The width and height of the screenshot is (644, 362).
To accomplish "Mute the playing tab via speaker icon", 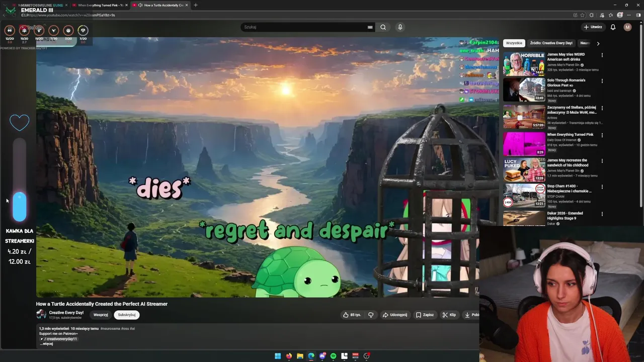I will coord(140,5).
